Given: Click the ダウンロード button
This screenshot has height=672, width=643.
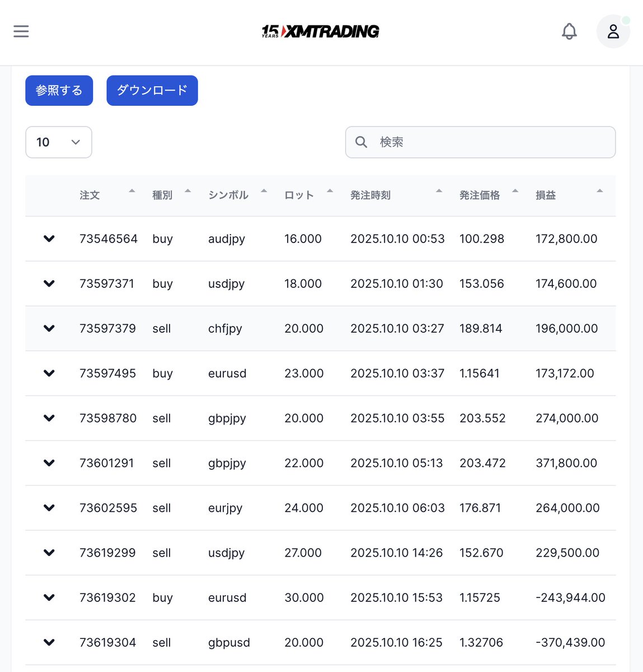Looking at the screenshot, I should (x=152, y=91).
